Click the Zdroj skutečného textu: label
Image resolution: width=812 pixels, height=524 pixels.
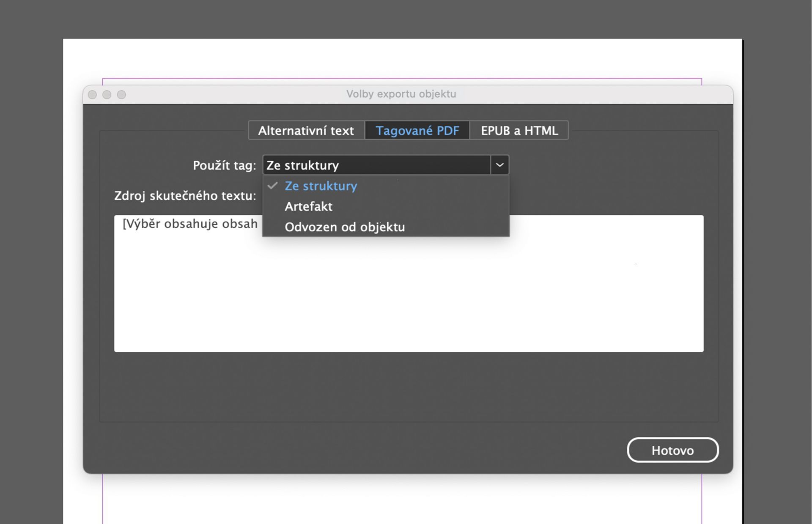coord(185,196)
